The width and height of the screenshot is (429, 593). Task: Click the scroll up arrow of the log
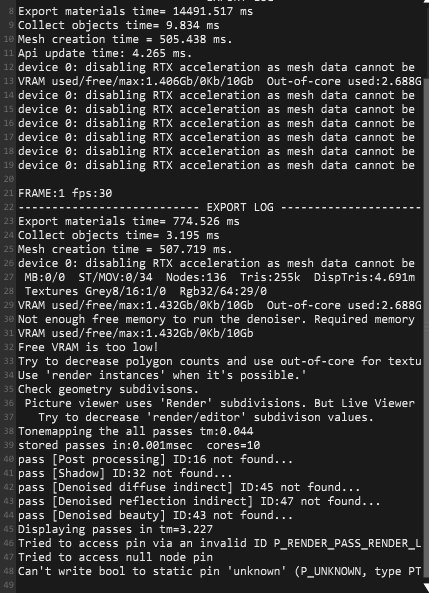(x=426, y=3)
